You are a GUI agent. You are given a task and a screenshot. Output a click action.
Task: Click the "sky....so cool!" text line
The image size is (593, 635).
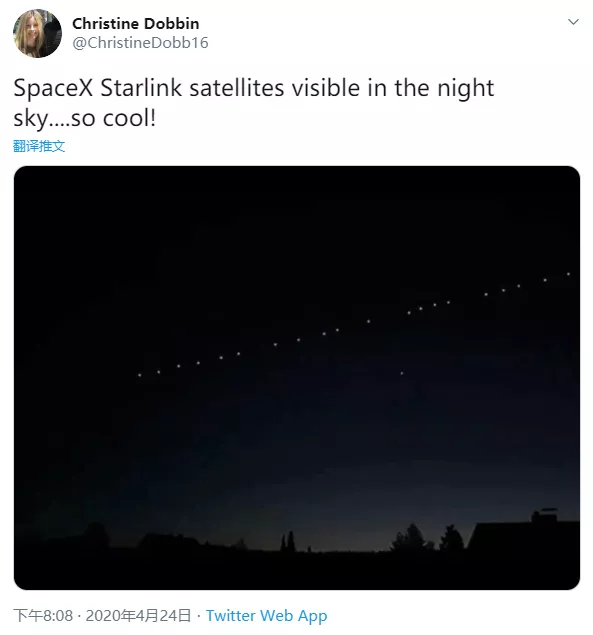tap(85, 118)
